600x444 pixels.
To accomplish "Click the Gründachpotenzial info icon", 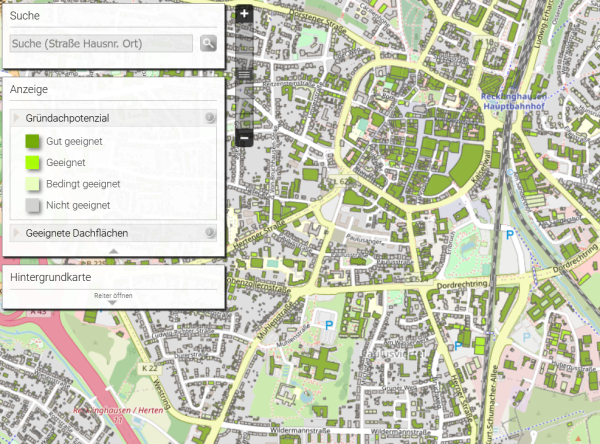I will click(210, 118).
